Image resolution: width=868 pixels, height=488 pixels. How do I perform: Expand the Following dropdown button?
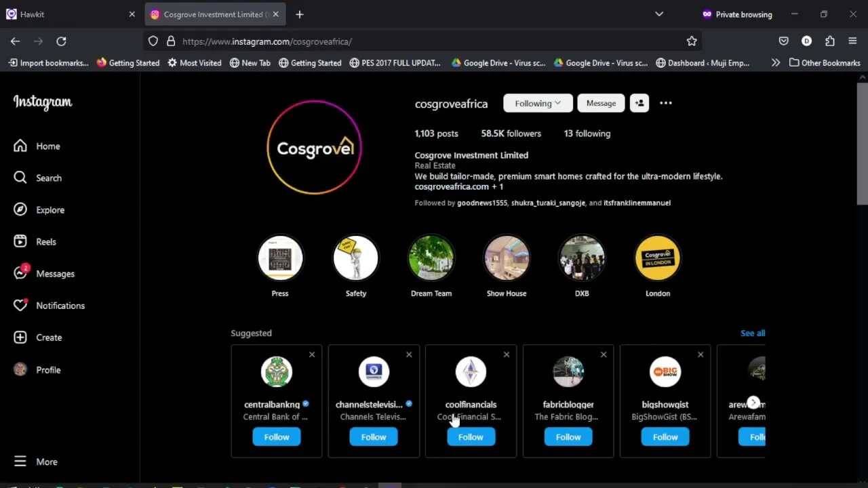coord(538,103)
